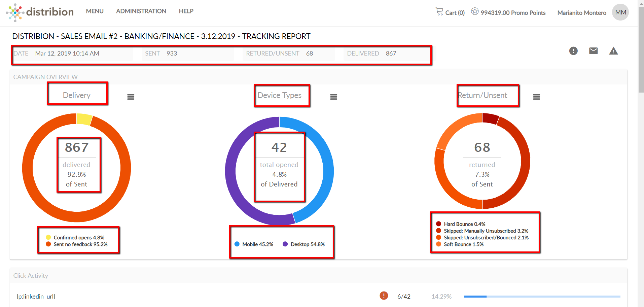The height and width of the screenshot is (307, 644).
Task: Toggle Confirmed opens legend entry
Action: pos(75,238)
